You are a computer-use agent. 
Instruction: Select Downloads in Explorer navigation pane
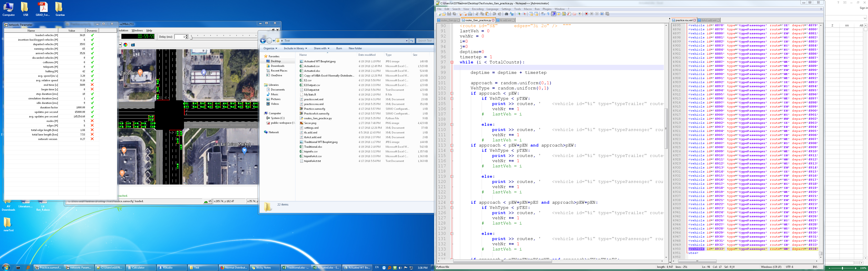(x=277, y=66)
